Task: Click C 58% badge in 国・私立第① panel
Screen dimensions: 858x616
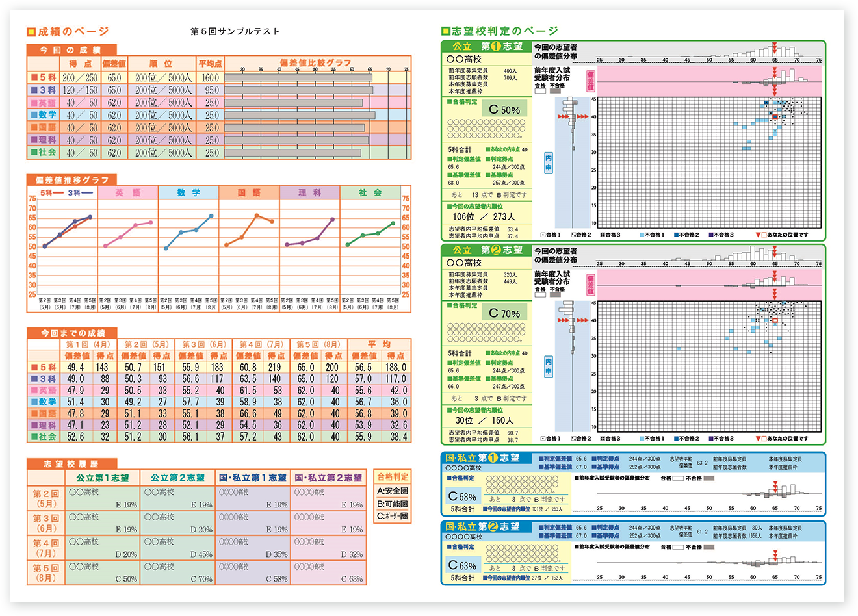Action: coord(462,496)
